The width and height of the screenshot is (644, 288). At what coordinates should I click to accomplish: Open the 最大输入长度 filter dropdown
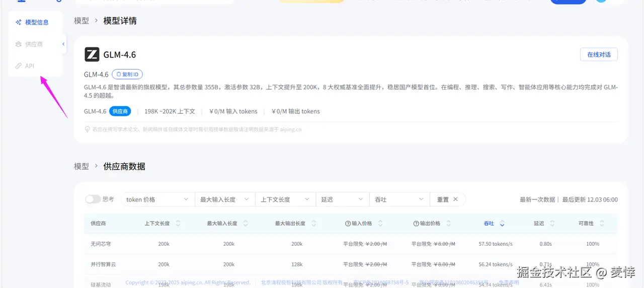[225, 199]
